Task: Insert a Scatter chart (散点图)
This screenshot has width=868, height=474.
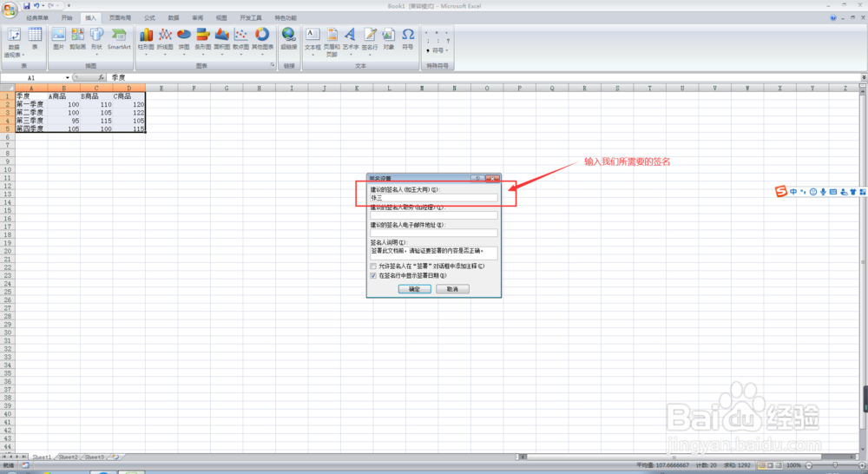Action: tap(240, 42)
